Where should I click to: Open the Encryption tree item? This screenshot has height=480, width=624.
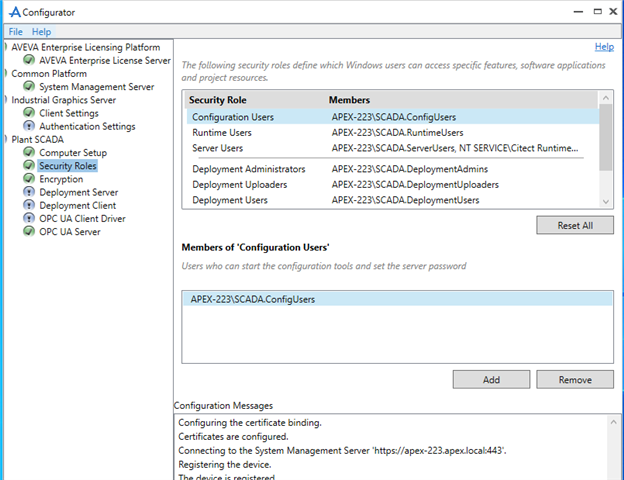pos(61,179)
